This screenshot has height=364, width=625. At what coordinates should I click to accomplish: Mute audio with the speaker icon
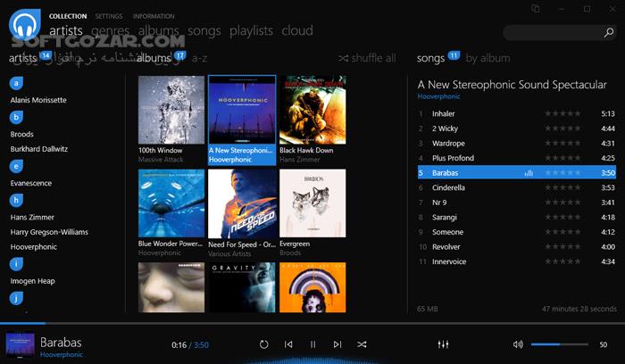click(518, 344)
